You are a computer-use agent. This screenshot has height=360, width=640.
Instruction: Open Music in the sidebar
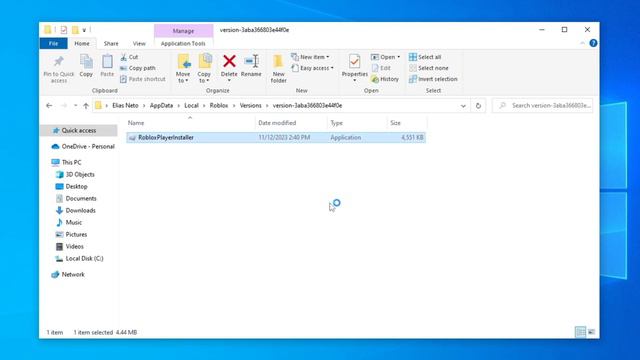click(69, 222)
